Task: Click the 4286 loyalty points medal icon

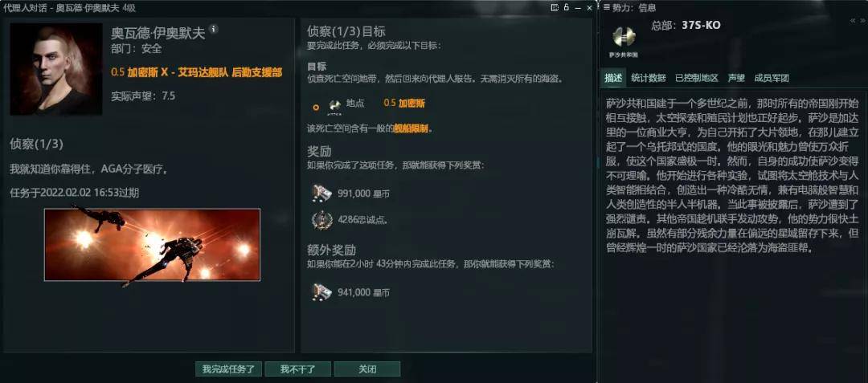Action: pyautogui.click(x=321, y=220)
